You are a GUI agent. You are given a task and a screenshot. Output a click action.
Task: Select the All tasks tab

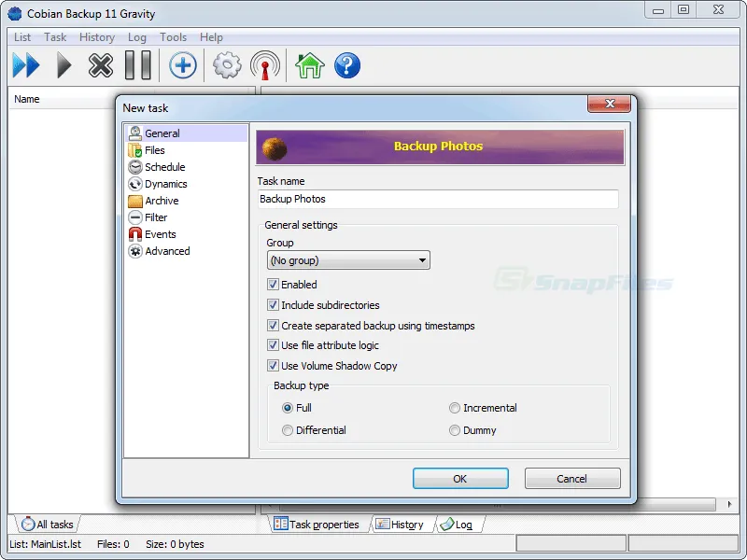(48, 525)
